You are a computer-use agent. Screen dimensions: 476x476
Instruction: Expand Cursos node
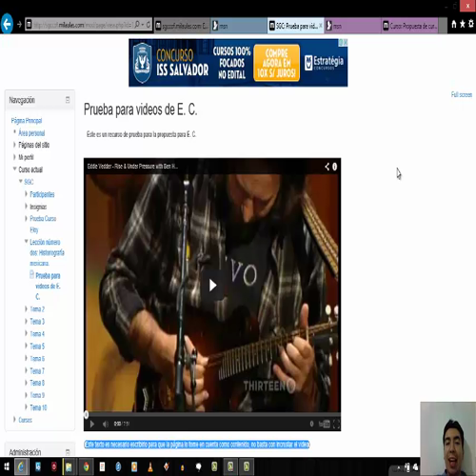tap(14, 420)
